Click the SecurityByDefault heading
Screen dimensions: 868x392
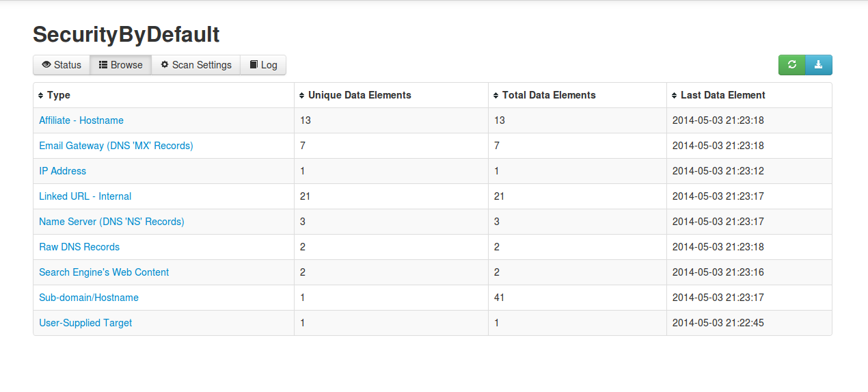click(x=126, y=34)
